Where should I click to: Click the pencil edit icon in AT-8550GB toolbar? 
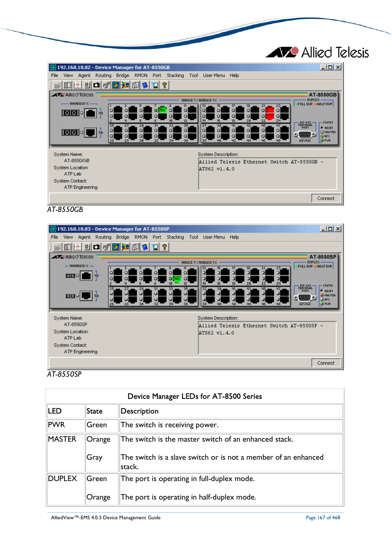pyautogui.click(x=116, y=85)
